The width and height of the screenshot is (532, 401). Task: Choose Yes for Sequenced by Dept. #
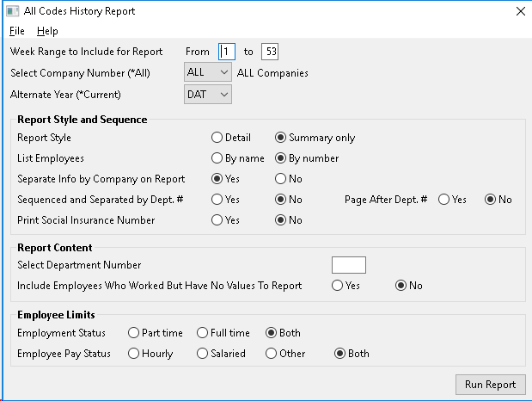coord(225,200)
